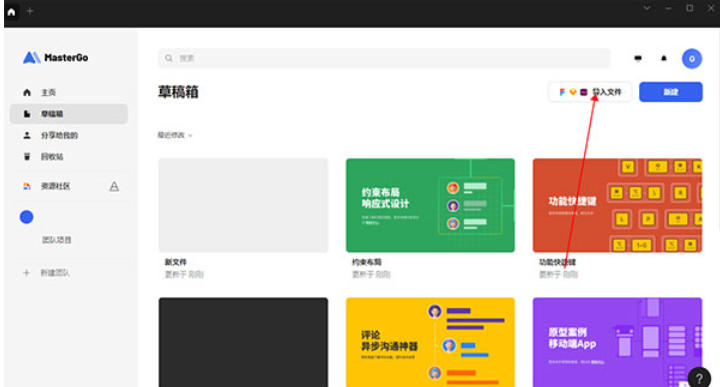Open the red 功能快捷键 thumbnail
The width and height of the screenshot is (720, 387).
coord(617,205)
